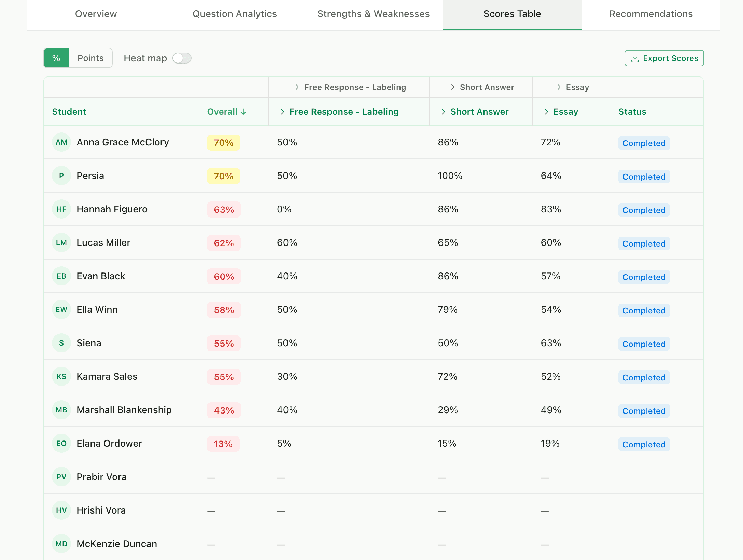The image size is (743, 560).
Task: Click the download icon on Export Scores
Action: (x=635, y=58)
